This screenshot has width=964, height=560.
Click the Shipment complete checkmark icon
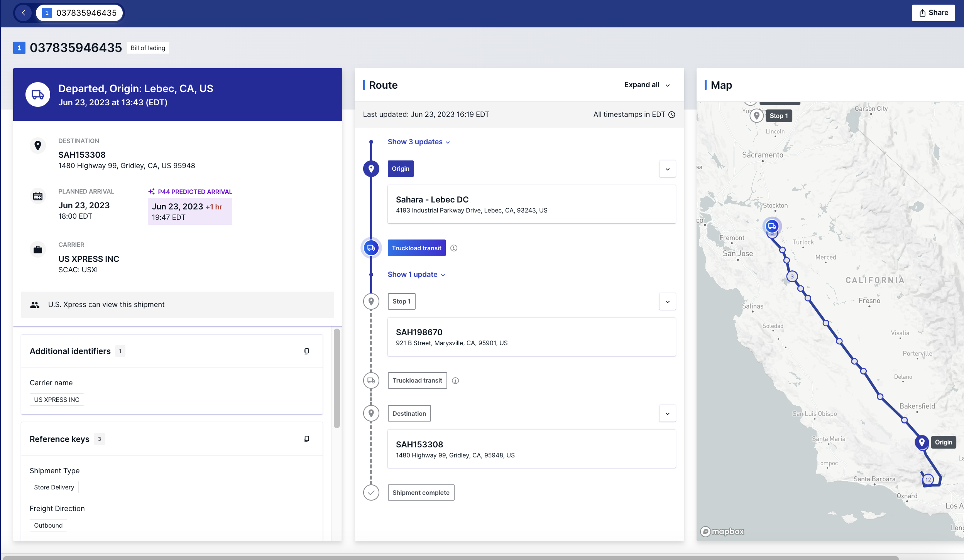(371, 492)
